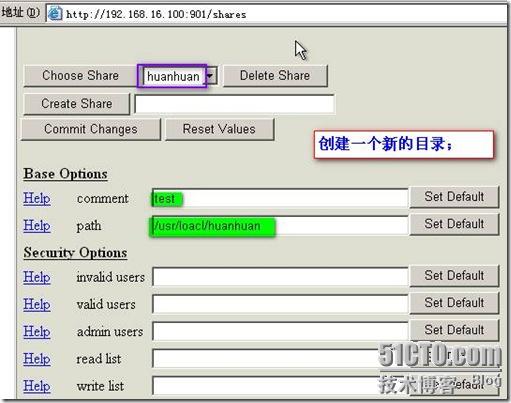Screen dimensions: 511x403
Task: Click the new share name input field
Action: [234, 104]
